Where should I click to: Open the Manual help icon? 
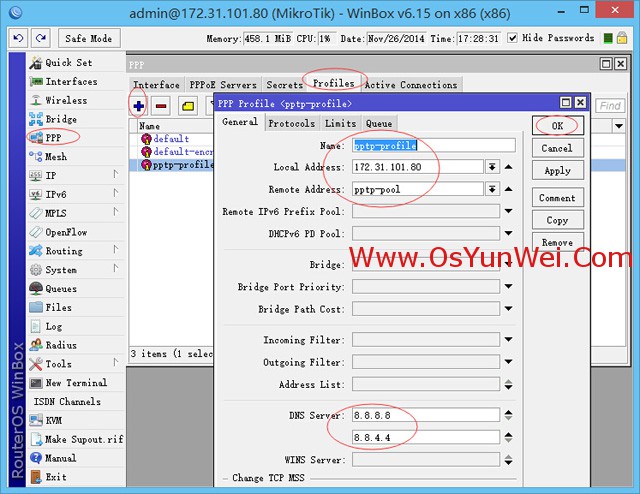coord(36,458)
